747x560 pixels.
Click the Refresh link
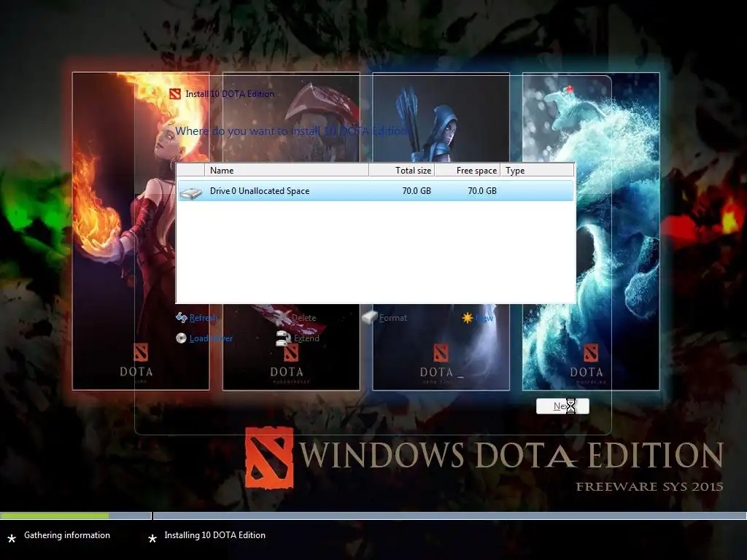click(x=204, y=318)
